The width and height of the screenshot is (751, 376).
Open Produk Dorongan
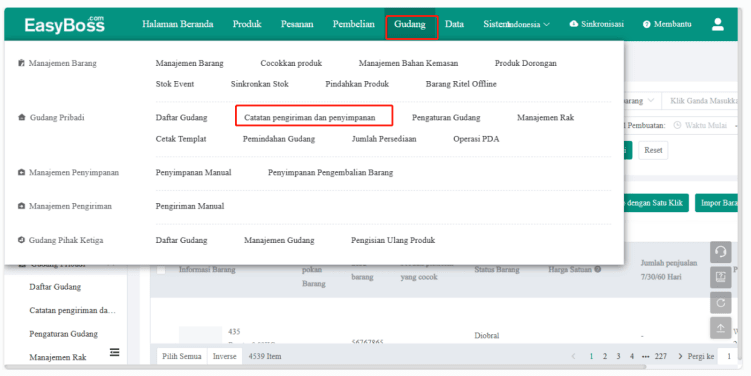(526, 63)
